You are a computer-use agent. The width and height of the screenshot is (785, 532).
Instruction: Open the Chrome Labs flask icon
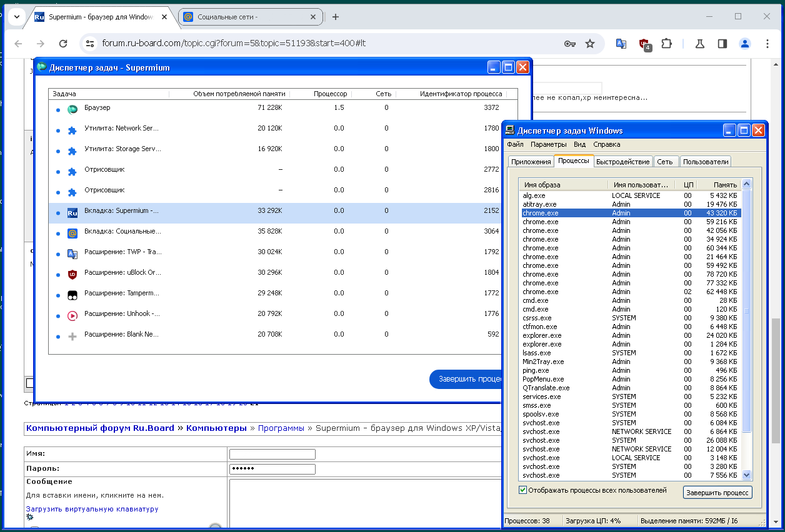[700, 44]
